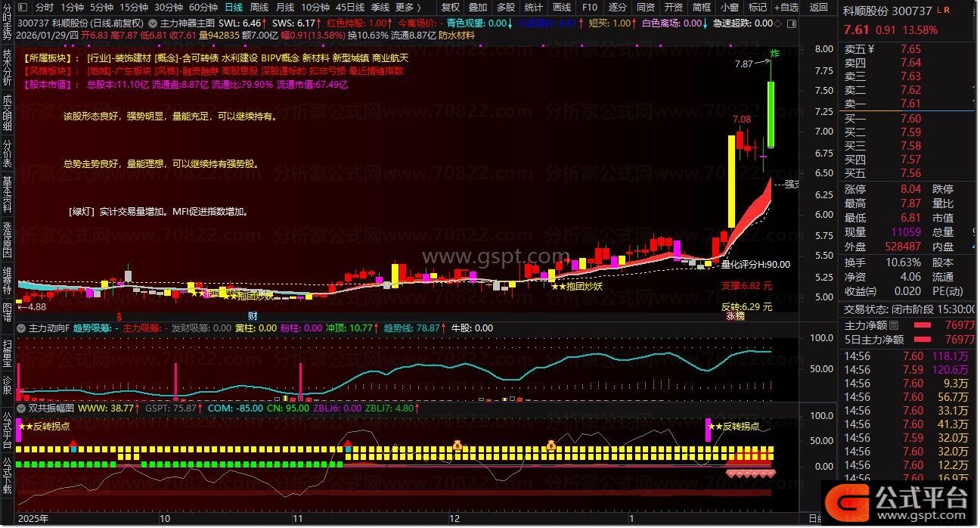Toggle the 小窗 mini window
Viewport: 980px width, 528px height.
(729, 7)
